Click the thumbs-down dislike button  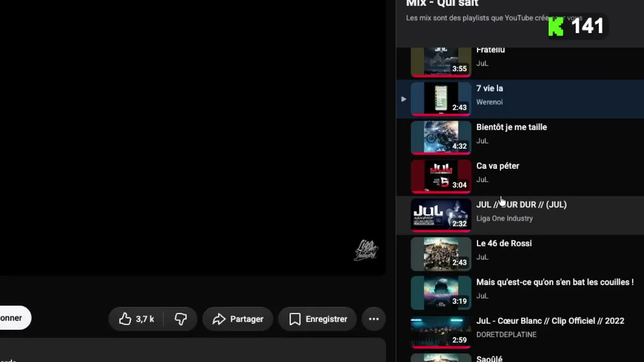tap(181, 319)
